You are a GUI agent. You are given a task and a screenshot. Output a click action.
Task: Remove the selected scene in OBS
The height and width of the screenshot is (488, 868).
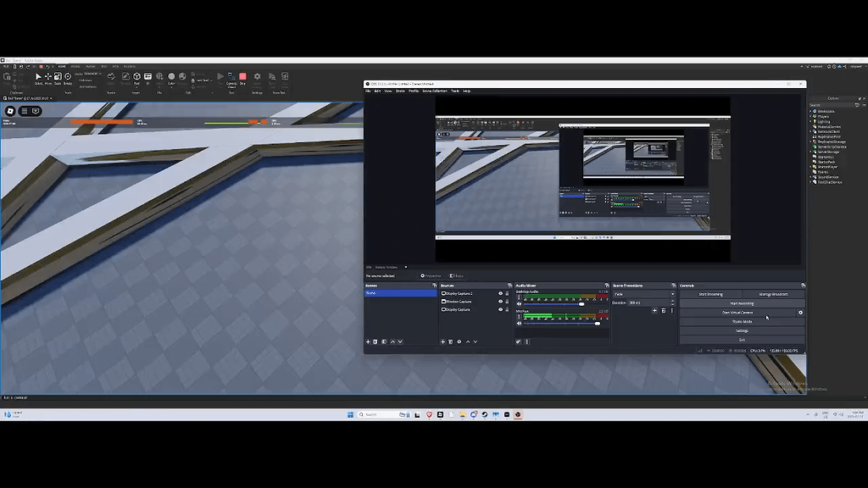(x=376, y=342)
